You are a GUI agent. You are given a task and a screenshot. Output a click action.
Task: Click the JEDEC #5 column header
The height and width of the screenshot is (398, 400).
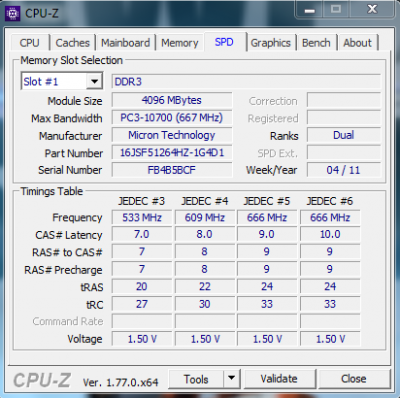267,201
